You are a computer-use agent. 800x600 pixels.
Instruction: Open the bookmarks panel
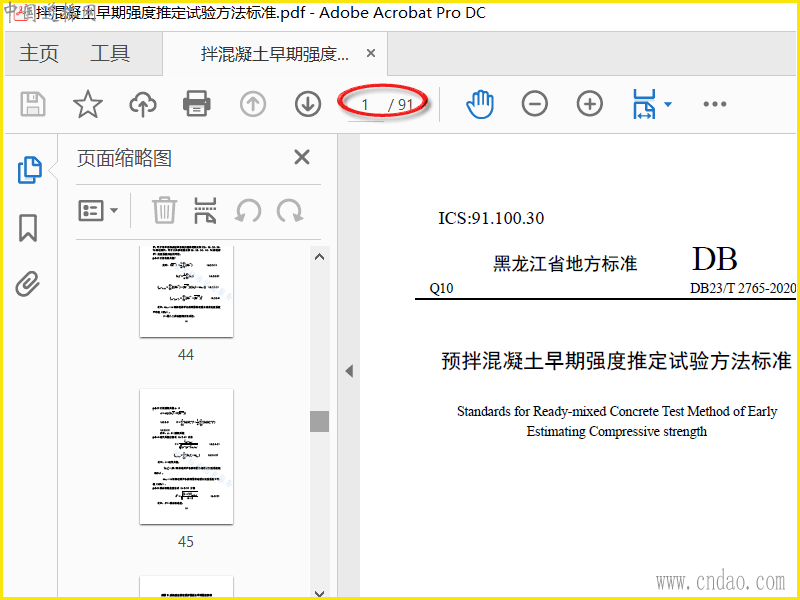[x=28, y=228]
